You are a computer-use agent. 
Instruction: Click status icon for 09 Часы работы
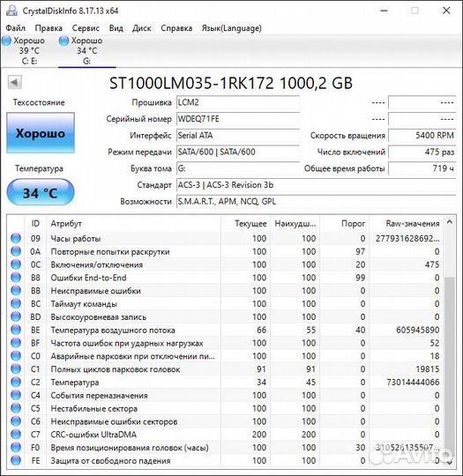(x=16, y=238)
